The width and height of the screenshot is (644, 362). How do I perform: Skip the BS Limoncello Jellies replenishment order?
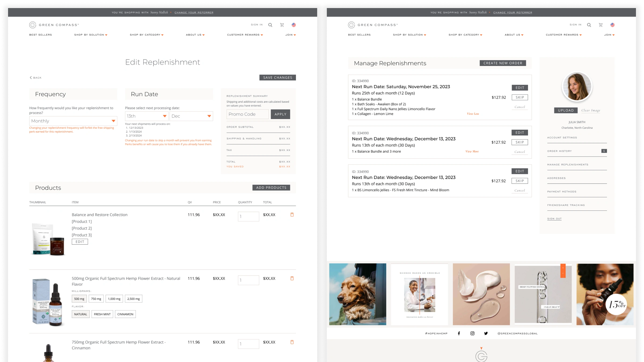520,181
